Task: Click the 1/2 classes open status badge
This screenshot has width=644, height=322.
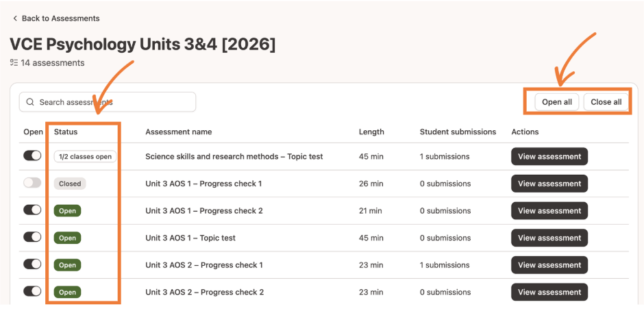Action: pyautogui.click(x=86, y=156)
